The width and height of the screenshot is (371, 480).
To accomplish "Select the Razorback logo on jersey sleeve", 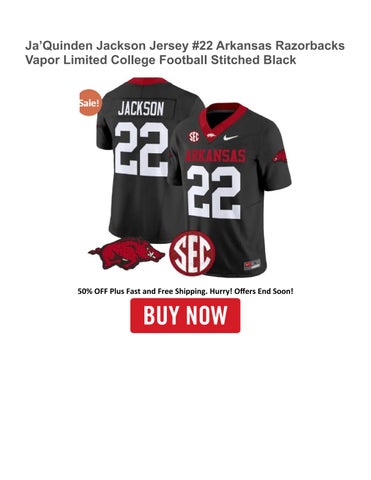I will [279, 157].
